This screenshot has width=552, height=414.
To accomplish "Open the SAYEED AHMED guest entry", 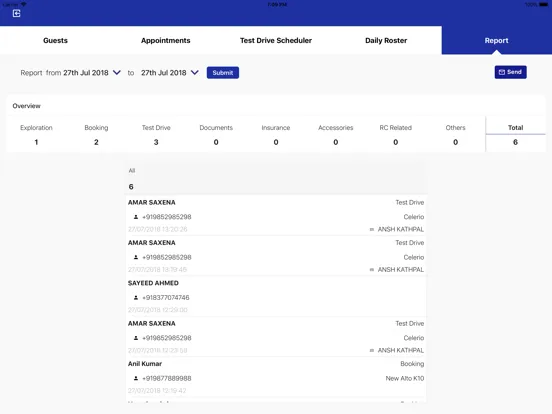I will [276, 296].
